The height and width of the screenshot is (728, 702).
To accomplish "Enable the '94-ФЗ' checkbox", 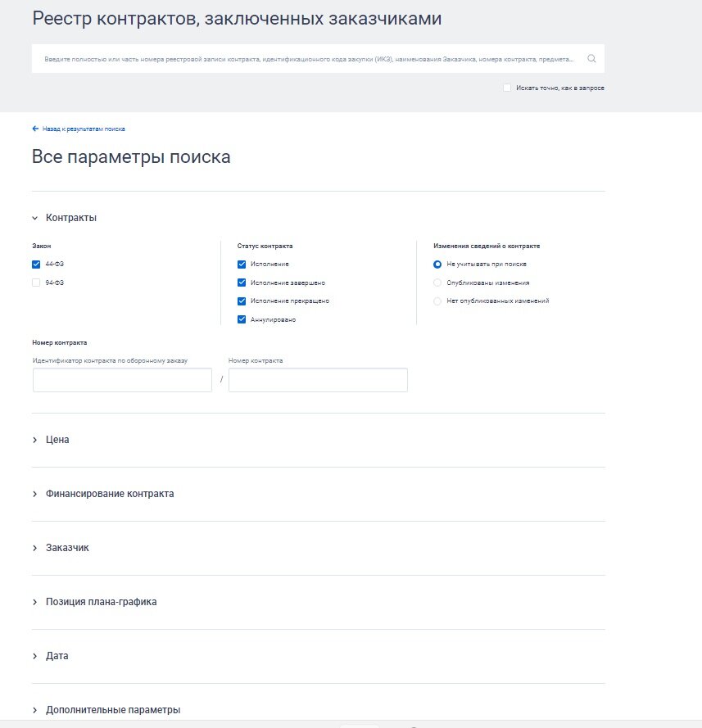I will pos(35,282).
